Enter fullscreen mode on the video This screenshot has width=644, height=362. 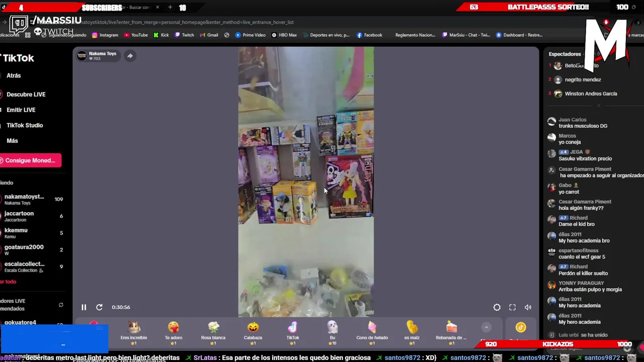512,307
